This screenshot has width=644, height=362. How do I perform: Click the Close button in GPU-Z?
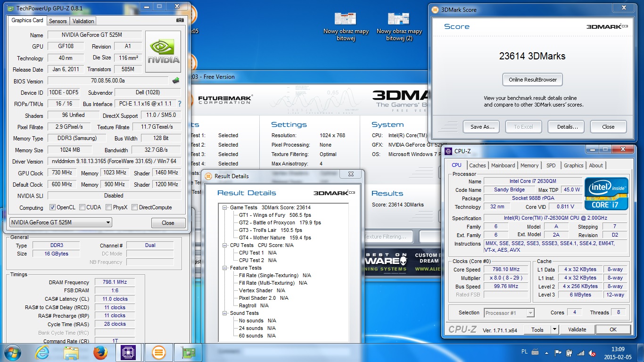coord(168,223)
